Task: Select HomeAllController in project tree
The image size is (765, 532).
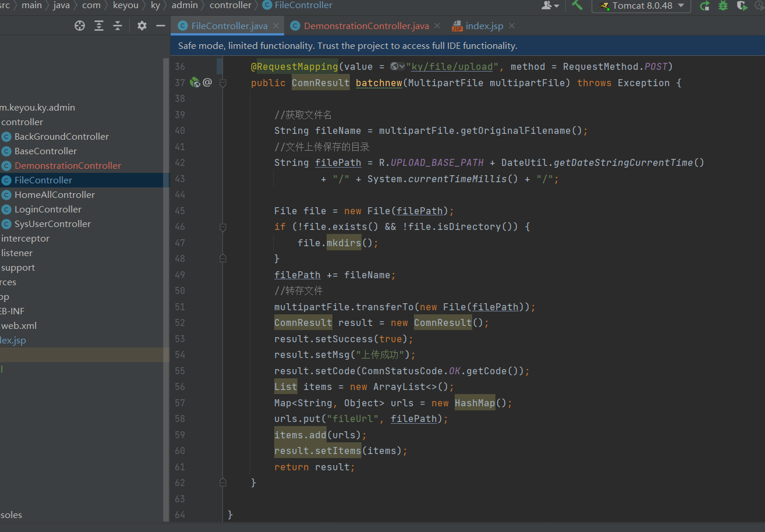Action: (x=55, y=194)
